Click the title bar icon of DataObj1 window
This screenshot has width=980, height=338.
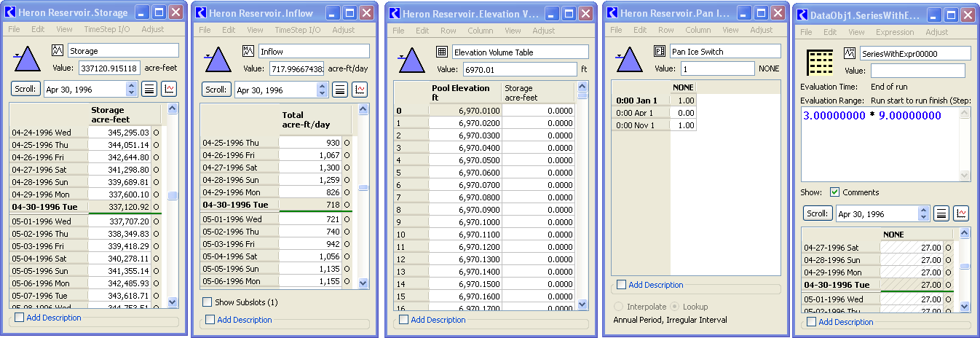(802, 15)
